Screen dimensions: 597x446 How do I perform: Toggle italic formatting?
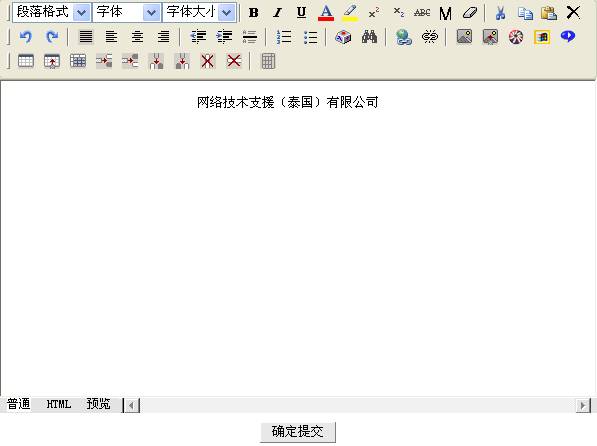point(278,13)
